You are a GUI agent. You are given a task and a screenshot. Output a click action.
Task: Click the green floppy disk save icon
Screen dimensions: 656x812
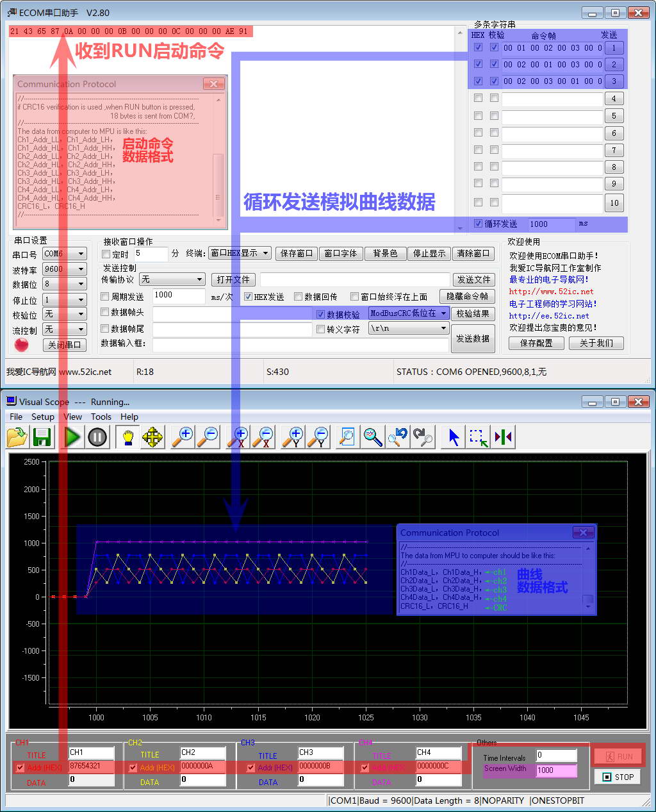(x=42, y=437)
